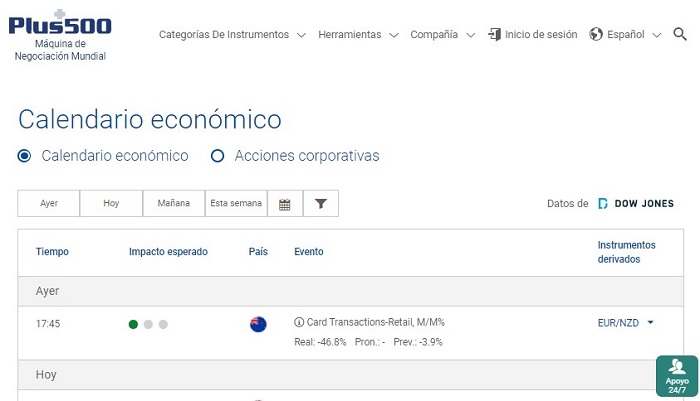Image resolution: width=700 pixels, height=401 pixels.
Task: Switch to the Hoy tab
Action: coord(111,204)
